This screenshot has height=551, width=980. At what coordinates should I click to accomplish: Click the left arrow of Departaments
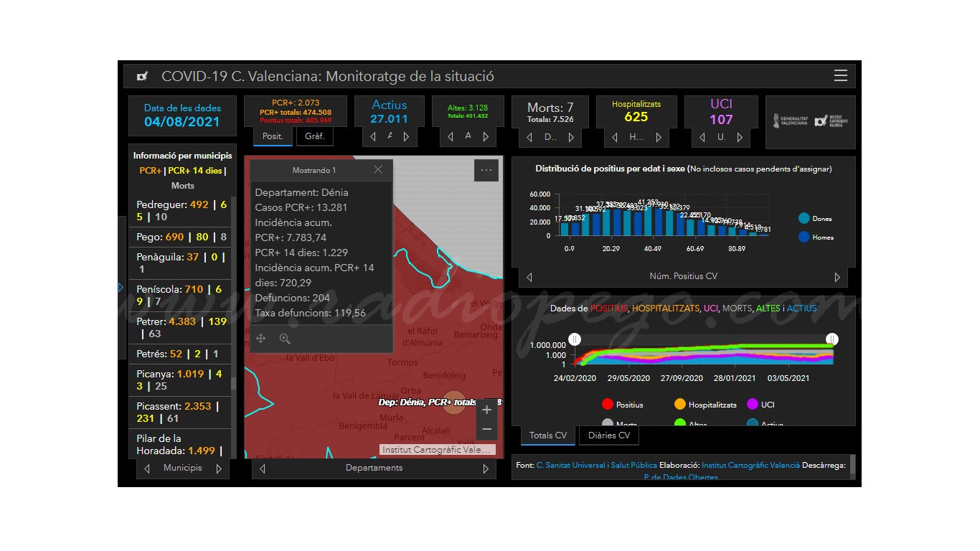point(263,468)
